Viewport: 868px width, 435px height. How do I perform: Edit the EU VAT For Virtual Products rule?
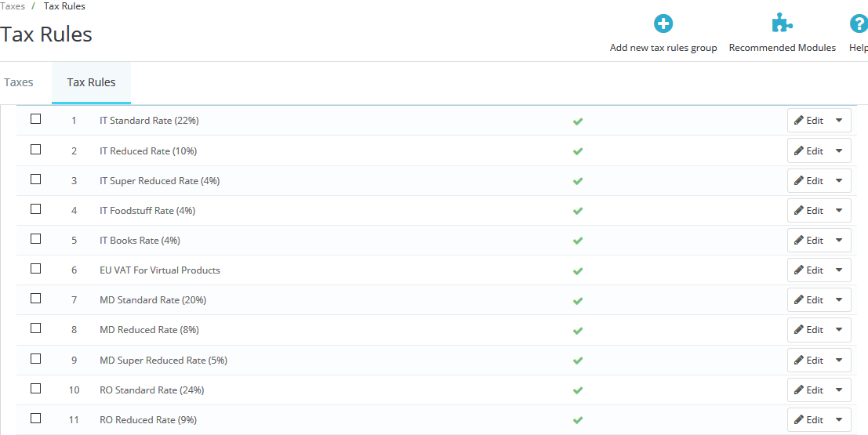click(808, 270)
